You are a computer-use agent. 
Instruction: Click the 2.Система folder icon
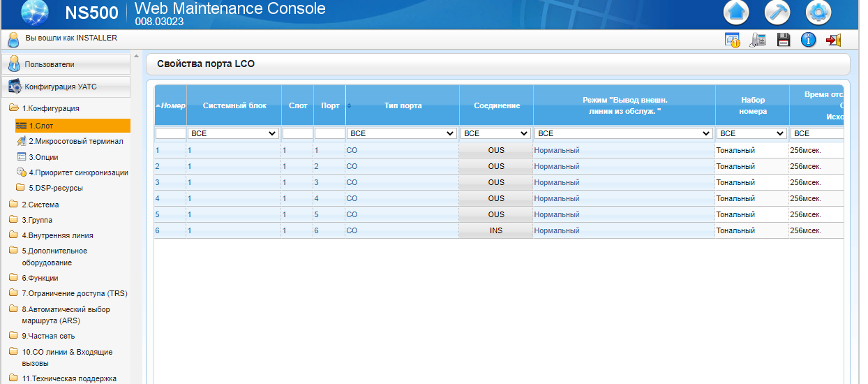tap(13, 205)
